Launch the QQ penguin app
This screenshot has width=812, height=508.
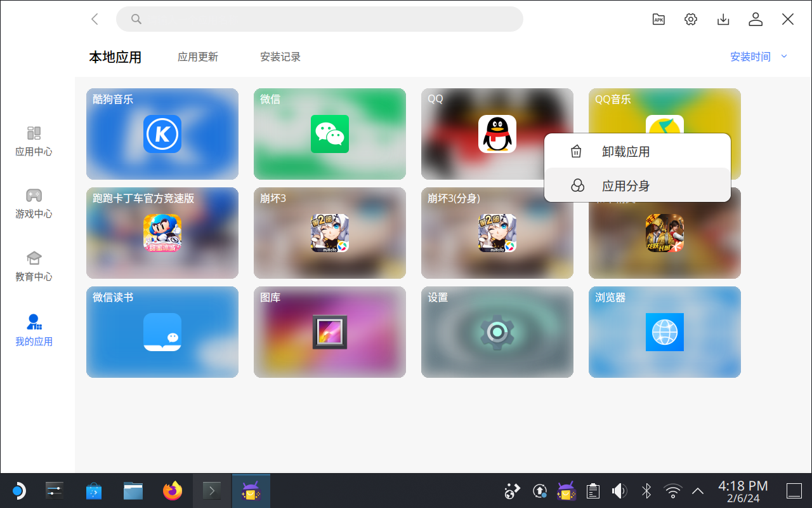coord(497,134)
